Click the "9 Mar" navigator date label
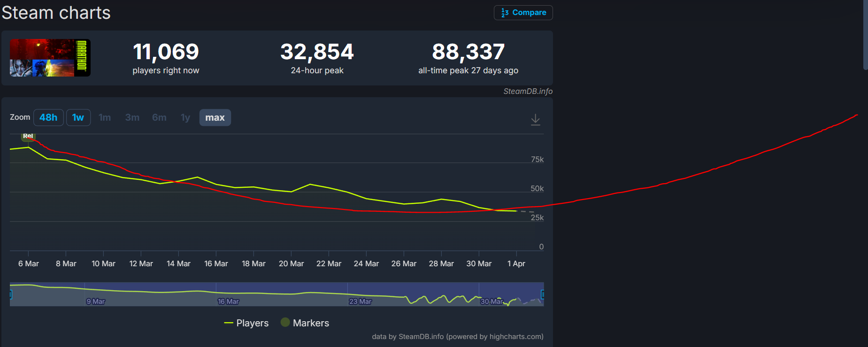 pyautogui.click(x=96, y=301)
